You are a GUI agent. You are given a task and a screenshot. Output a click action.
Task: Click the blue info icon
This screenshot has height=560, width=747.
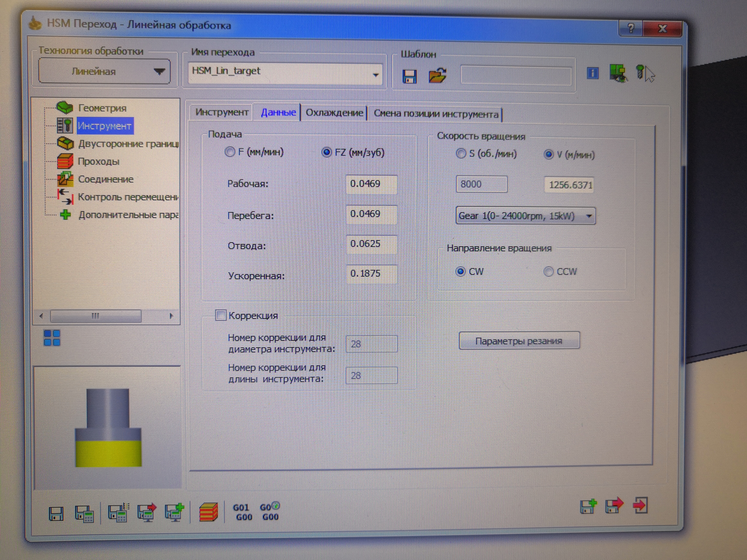pyautogui.click(x=593, y=73)
